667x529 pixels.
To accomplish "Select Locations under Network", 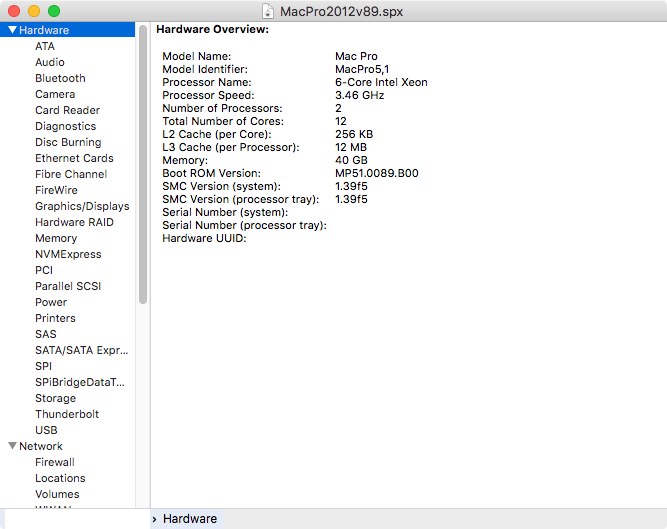I will 60,478.
